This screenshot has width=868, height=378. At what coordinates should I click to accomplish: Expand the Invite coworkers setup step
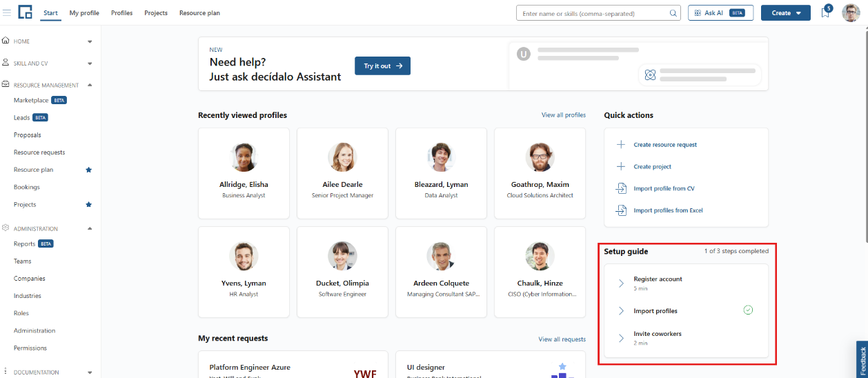[621, 338]
